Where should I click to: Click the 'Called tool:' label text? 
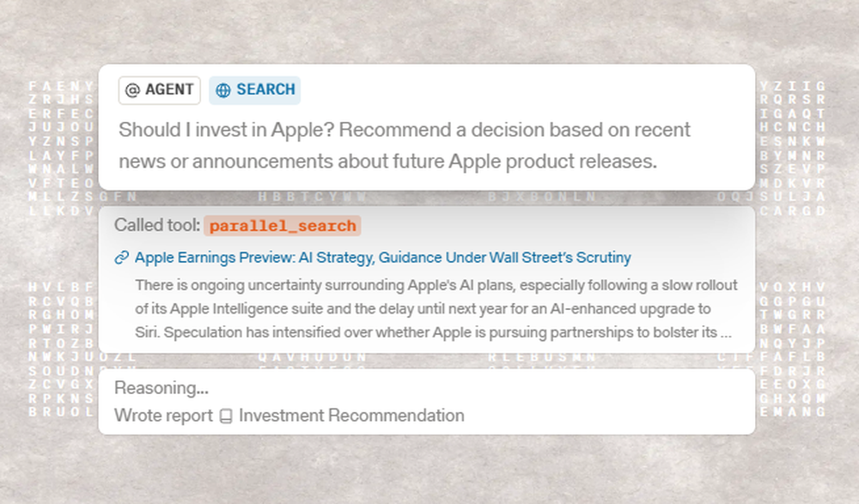(x=157, y=226)
